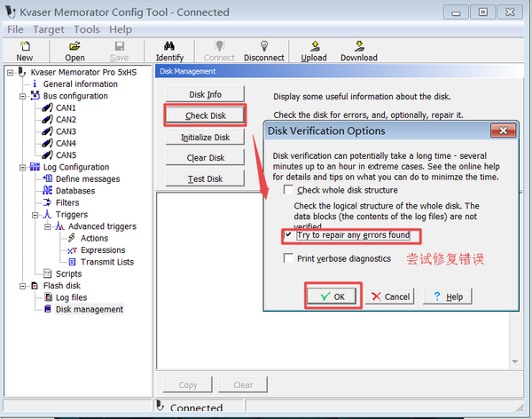Click the Bus configuration icon
The height and width of the screenshot is (419, 532).
[x=35, y=96]
